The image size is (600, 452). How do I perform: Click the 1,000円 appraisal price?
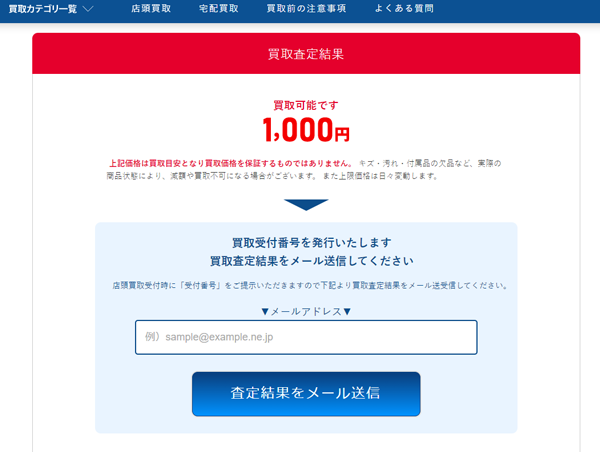306,130
